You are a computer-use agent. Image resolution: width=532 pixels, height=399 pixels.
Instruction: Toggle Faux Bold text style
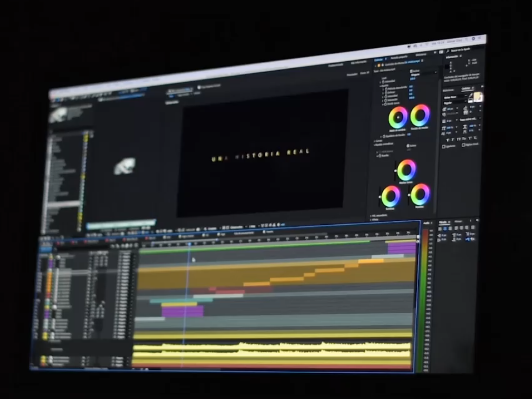click(x=447, y=140)
